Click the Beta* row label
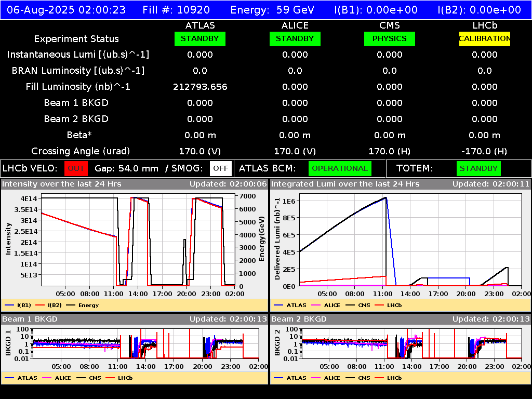 [x=79, y=135]
